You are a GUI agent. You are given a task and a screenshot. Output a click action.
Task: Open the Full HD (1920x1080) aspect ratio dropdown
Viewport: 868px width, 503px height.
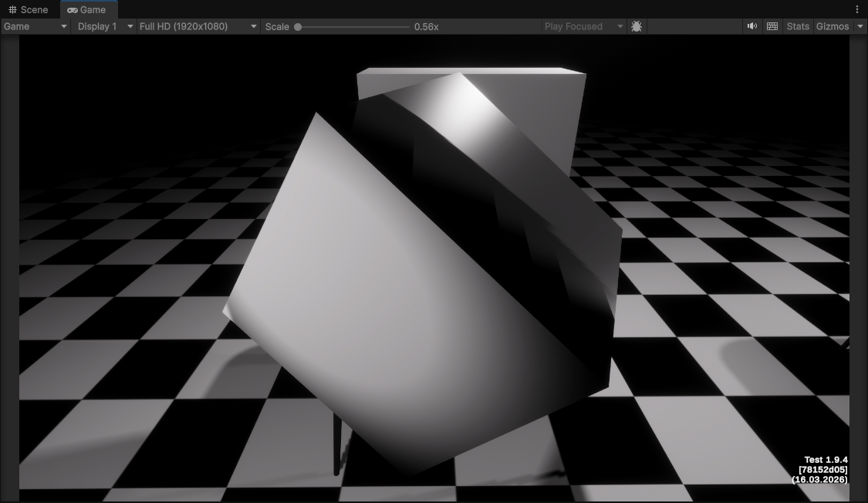(195, 25)
